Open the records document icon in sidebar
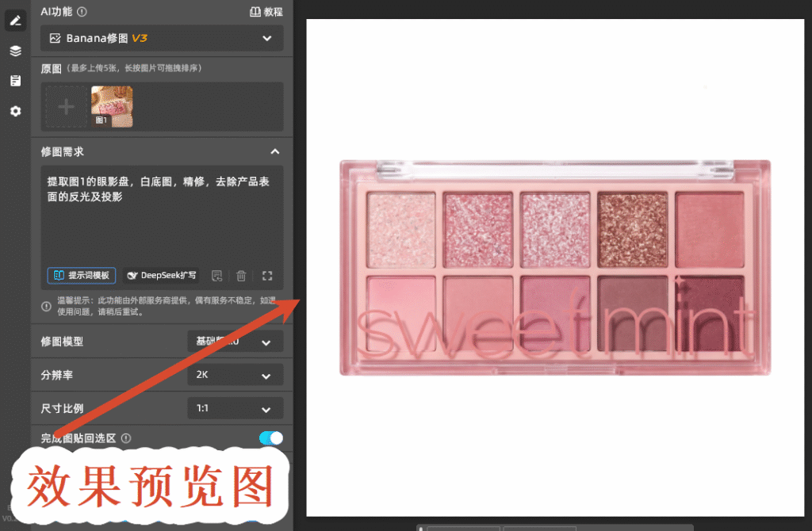Image resolution: width=812 pixels, height=531 pixels. [16, 81]
